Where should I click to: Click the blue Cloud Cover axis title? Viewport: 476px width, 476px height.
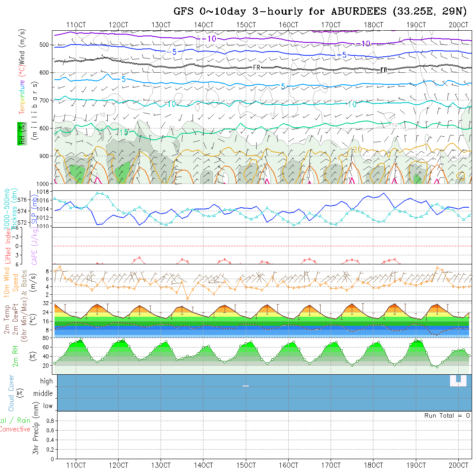(x=11, y=393)
